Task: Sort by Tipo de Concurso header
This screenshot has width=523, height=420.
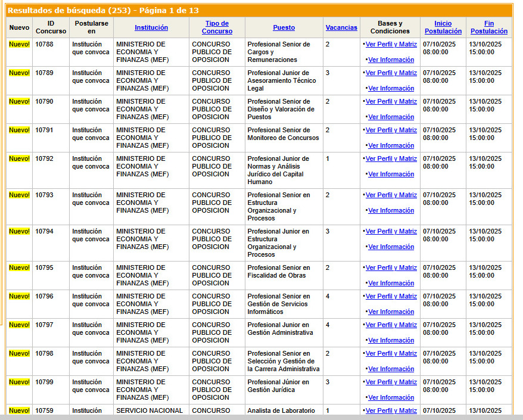Action: click(217, 27)
